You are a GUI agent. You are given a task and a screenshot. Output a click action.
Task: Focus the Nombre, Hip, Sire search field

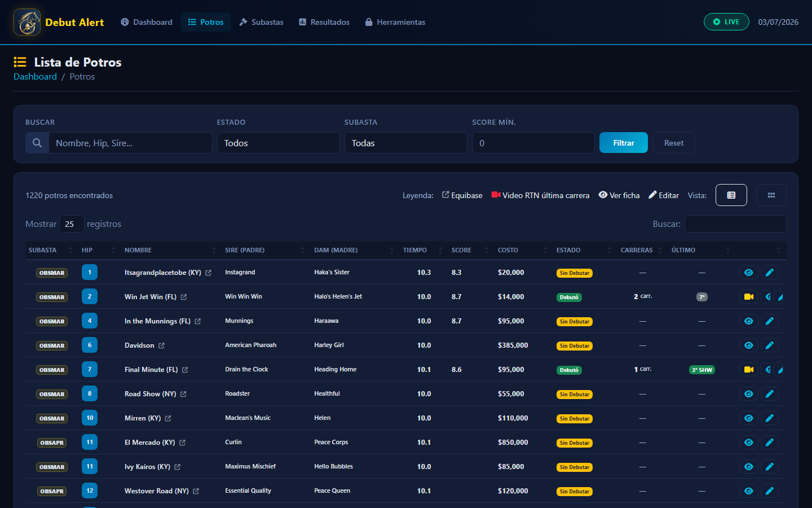(x=130, y=143)
